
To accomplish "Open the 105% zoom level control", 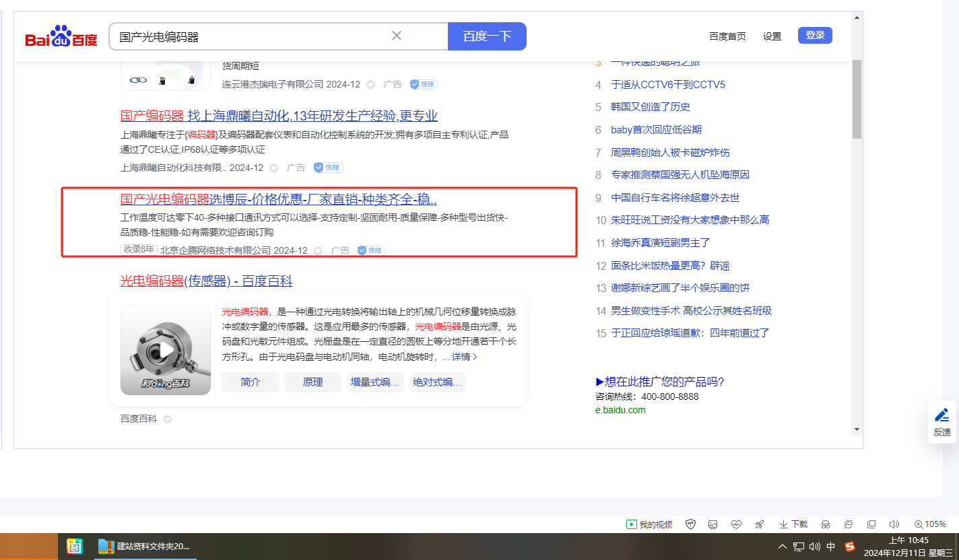I will (930, 524).
